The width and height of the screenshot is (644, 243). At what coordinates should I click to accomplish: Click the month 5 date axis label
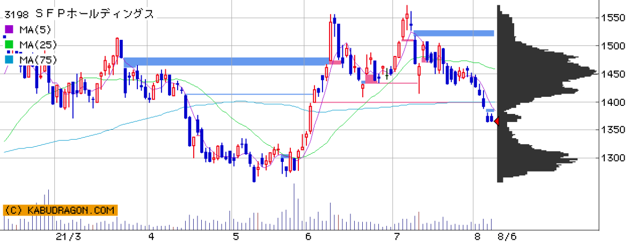236,237
